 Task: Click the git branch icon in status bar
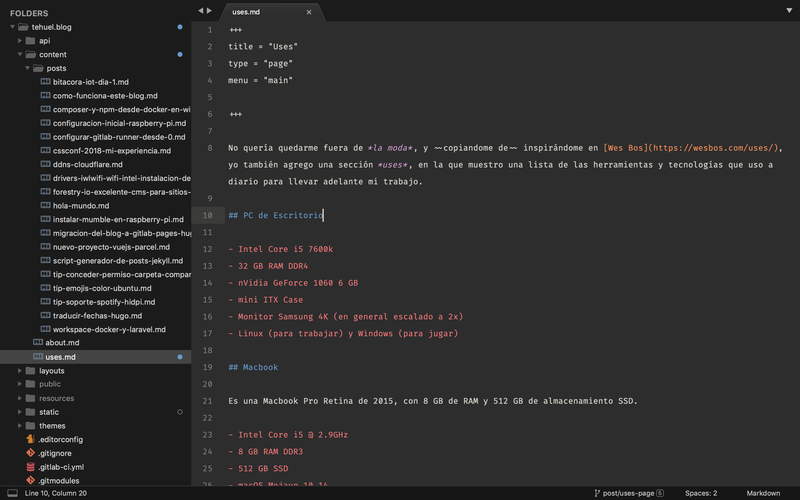click(597, 493)
